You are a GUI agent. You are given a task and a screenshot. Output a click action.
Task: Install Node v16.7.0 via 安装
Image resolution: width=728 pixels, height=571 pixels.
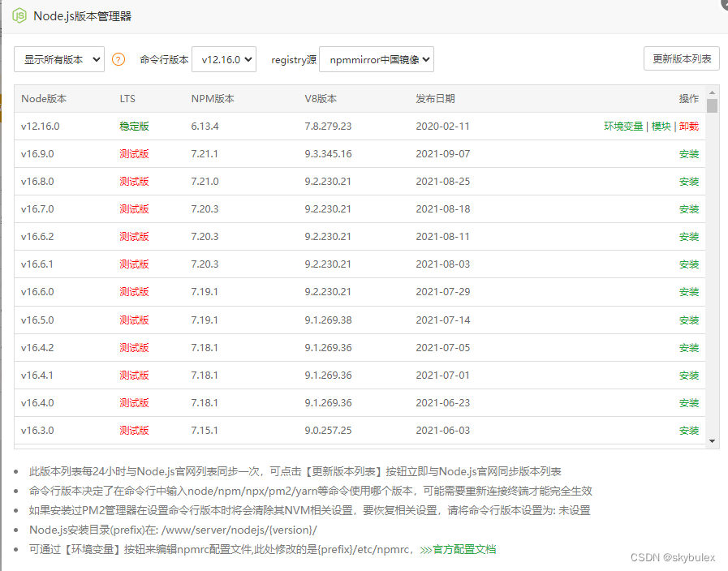(689, 209)
